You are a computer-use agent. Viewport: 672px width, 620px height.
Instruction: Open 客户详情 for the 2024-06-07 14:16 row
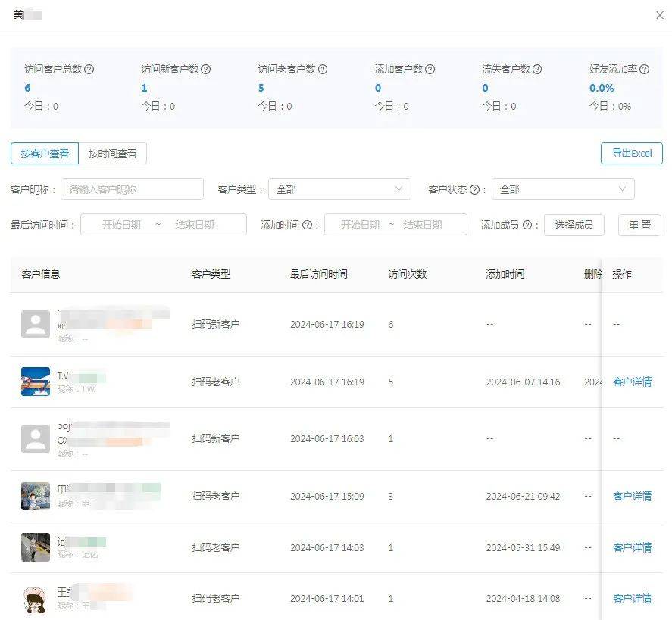point(632,382)
